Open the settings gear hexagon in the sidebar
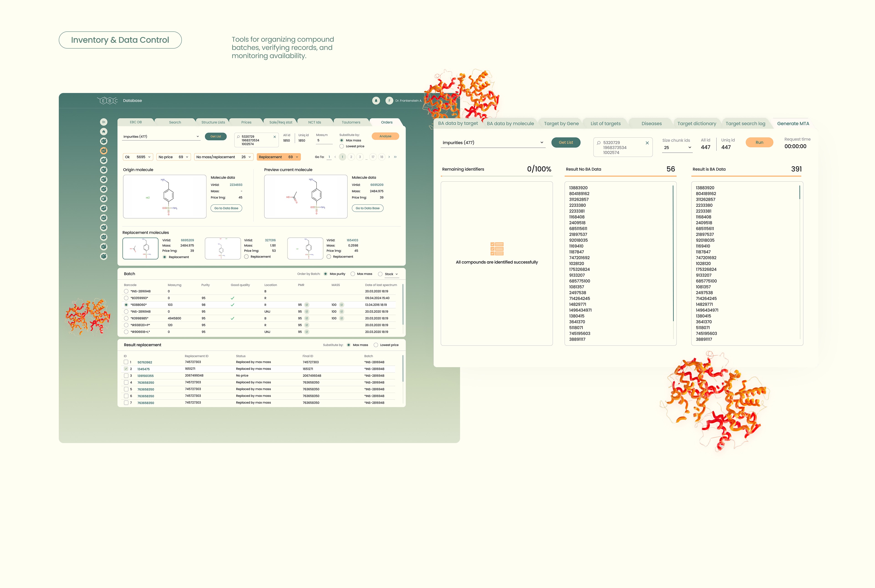Screen dimensions: 875x588 (103, 198)
